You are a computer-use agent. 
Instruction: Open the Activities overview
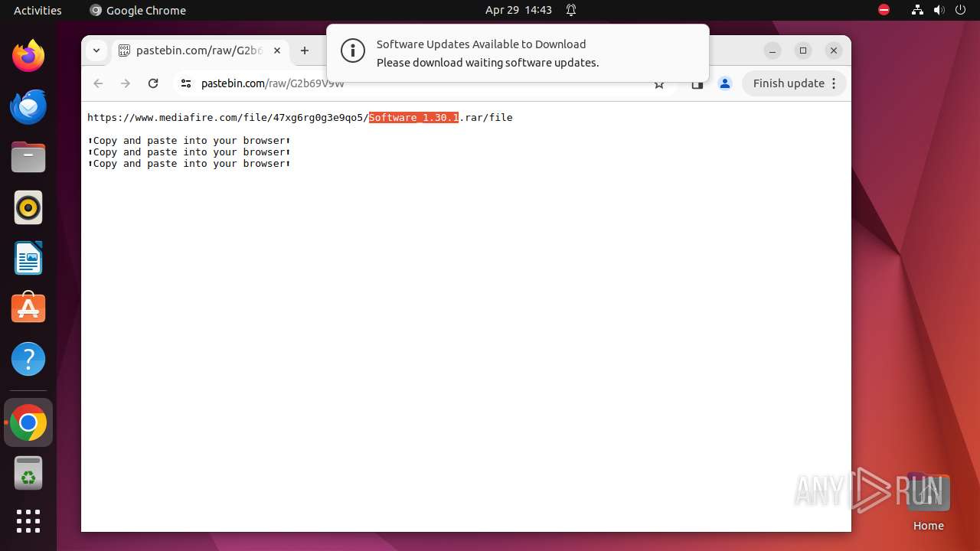pyautogui.click(x=38, y=10)
